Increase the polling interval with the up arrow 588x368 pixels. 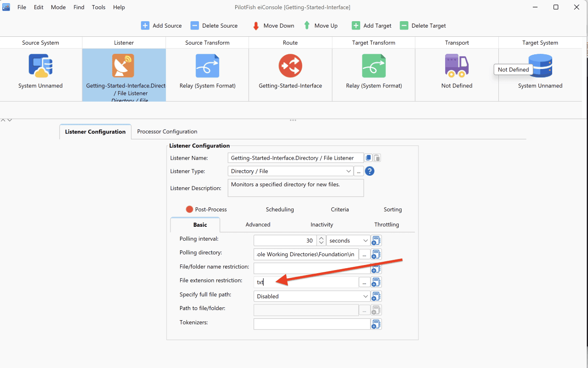[321, 238]
